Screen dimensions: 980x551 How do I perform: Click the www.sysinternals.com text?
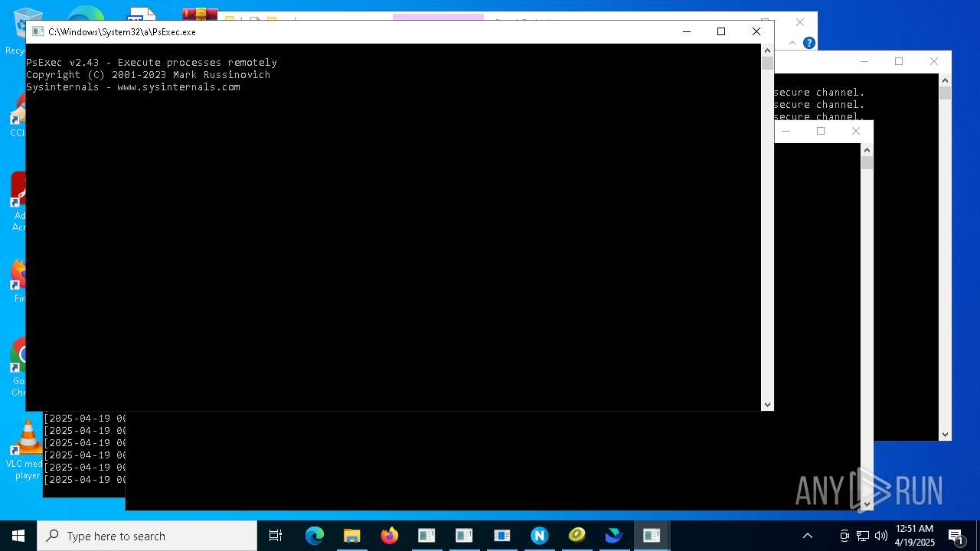point(178,87)
